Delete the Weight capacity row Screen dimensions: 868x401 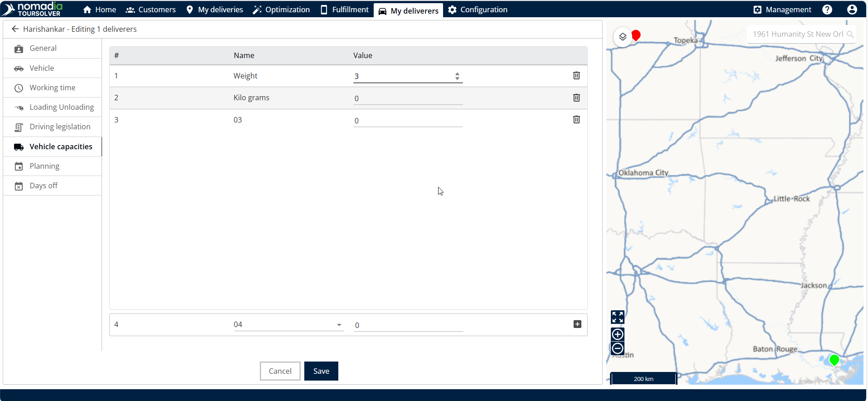576,76
